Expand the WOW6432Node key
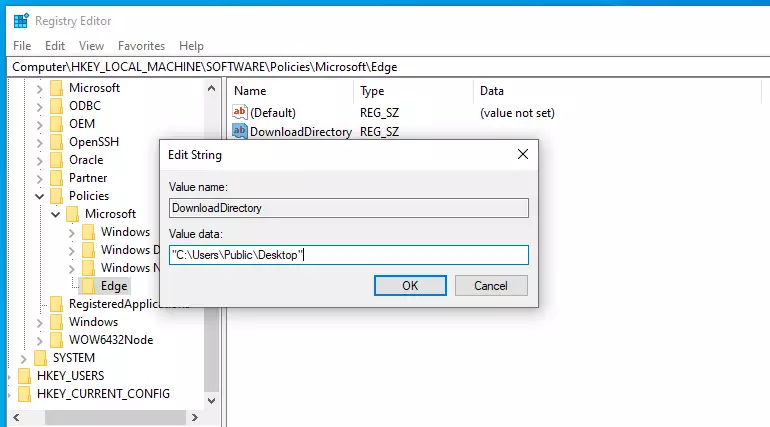 40,341
